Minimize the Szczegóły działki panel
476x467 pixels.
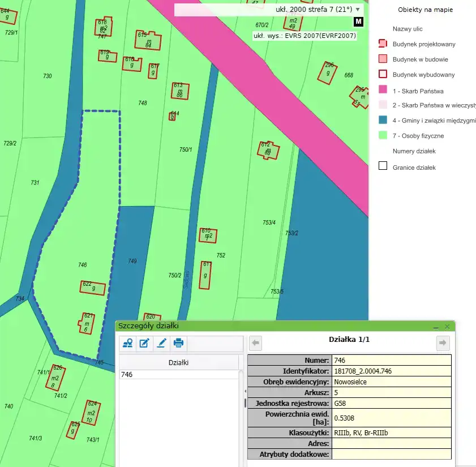pyautogui.click(x=436, y=327)
